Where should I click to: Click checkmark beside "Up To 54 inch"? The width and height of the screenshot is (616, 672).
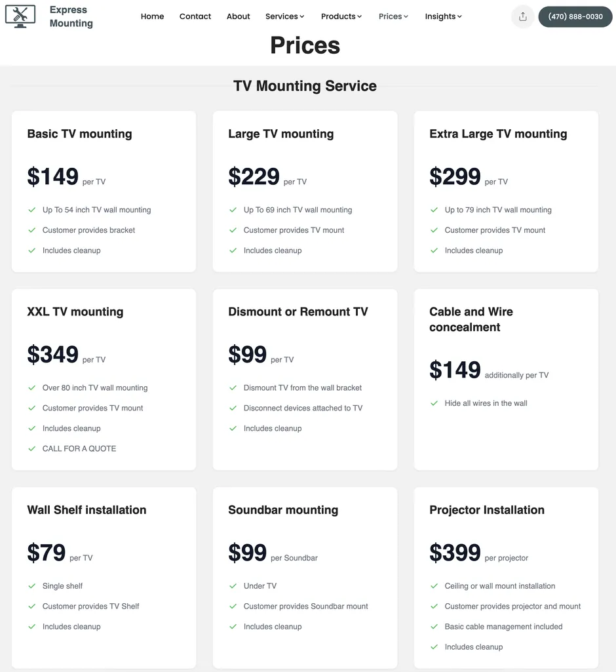tap(31, 210)
